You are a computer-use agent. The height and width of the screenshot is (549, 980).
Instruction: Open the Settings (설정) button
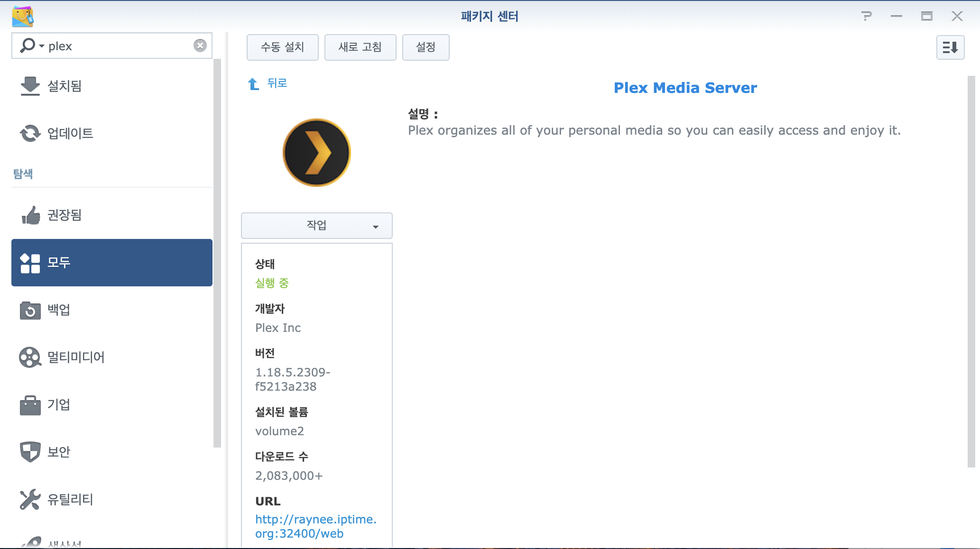[425, 47]
